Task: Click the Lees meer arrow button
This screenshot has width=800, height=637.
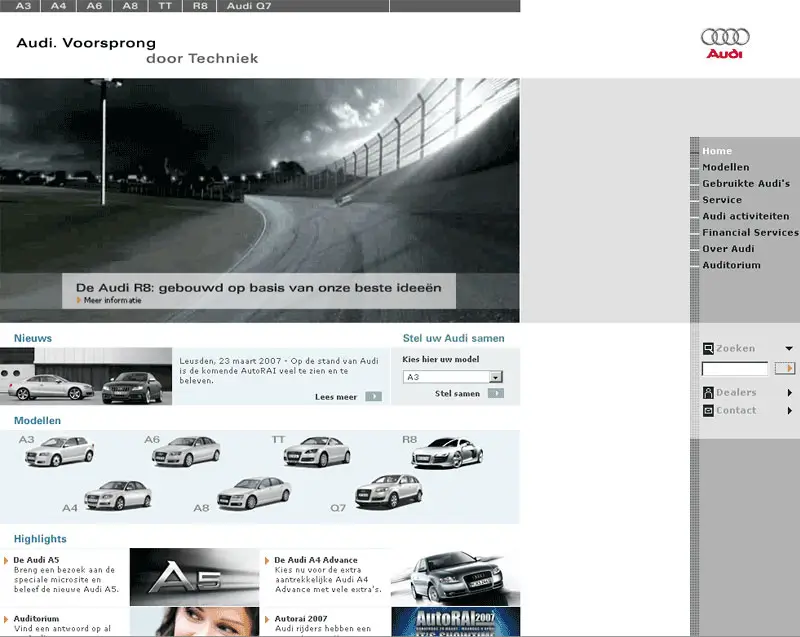Action: pos(373,397)
